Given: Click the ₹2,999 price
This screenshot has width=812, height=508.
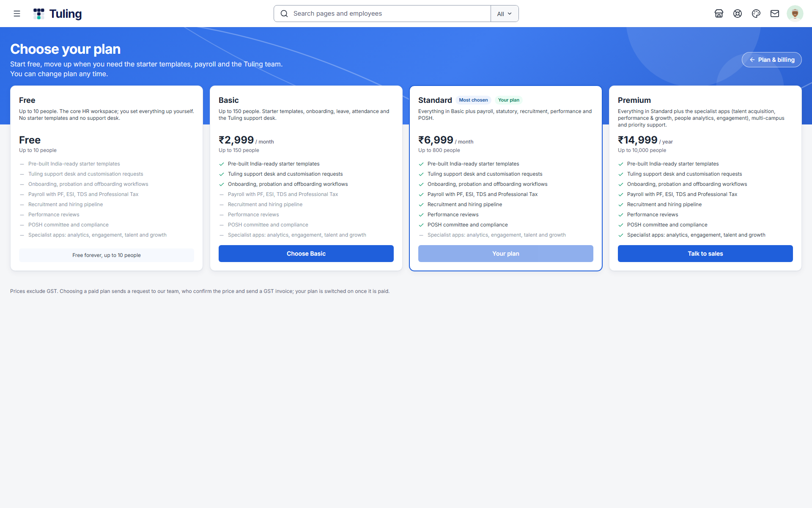Looking at the screenshot, I should click(236, 140).
